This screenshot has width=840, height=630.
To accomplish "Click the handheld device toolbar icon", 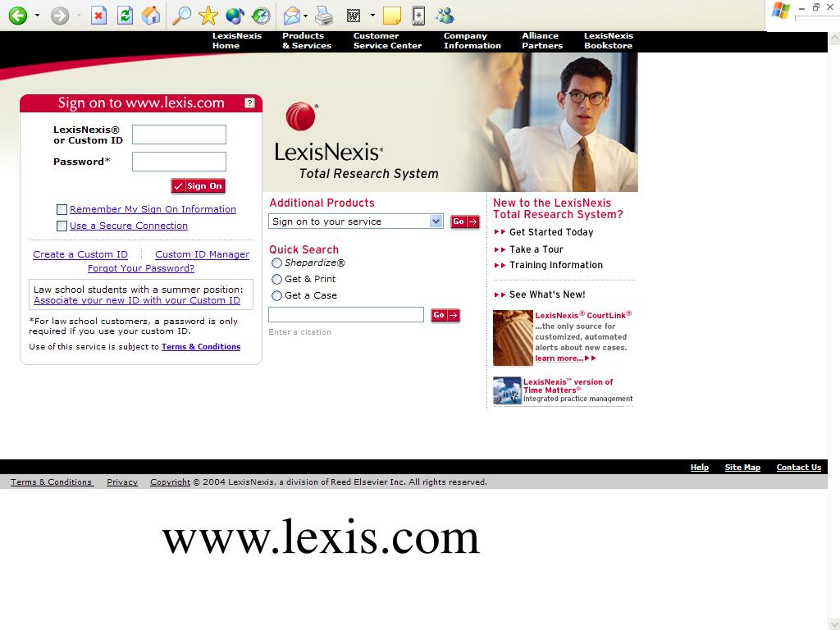I will [418, 16].
